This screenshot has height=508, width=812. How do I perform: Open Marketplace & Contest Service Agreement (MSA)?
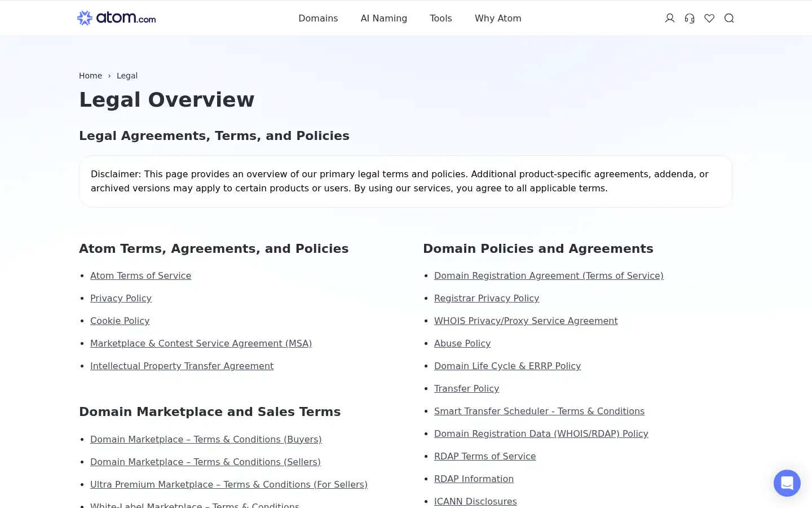(x=201, y=343)
